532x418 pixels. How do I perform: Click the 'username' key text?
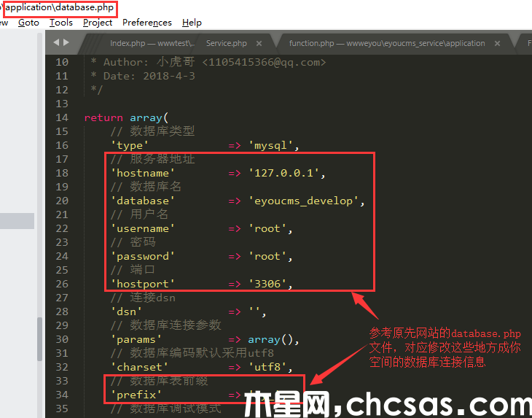tap(143, 228)
